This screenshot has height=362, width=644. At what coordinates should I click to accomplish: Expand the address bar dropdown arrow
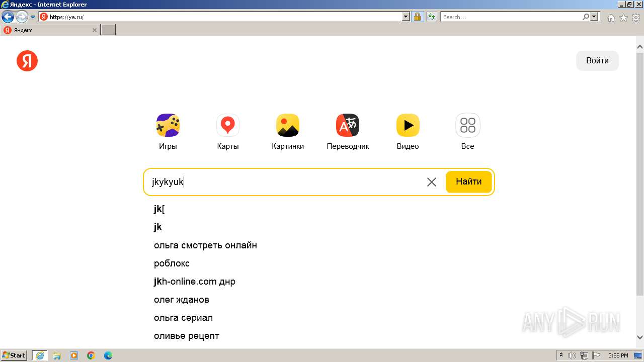point(406,17)
